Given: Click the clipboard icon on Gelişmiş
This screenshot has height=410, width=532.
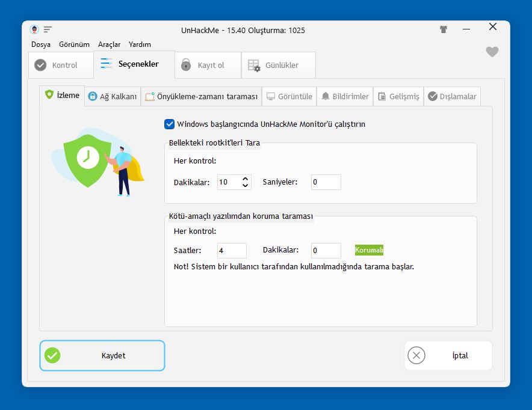Looking at the screenshot, I should coord(382,97).
